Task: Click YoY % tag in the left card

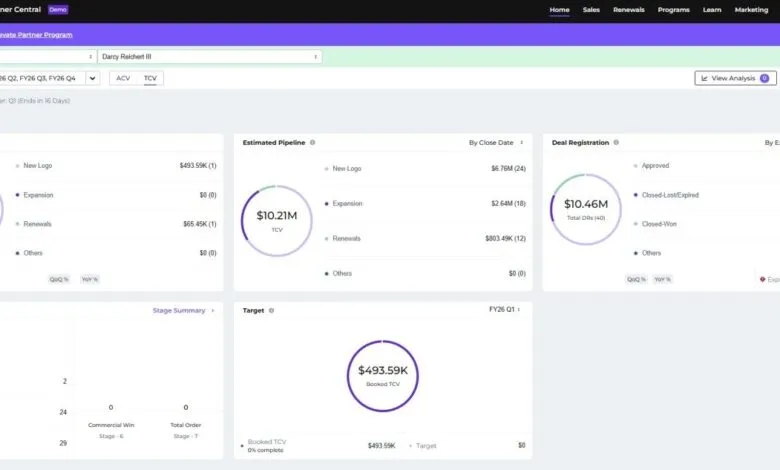Action: click(x=90, y=280)
